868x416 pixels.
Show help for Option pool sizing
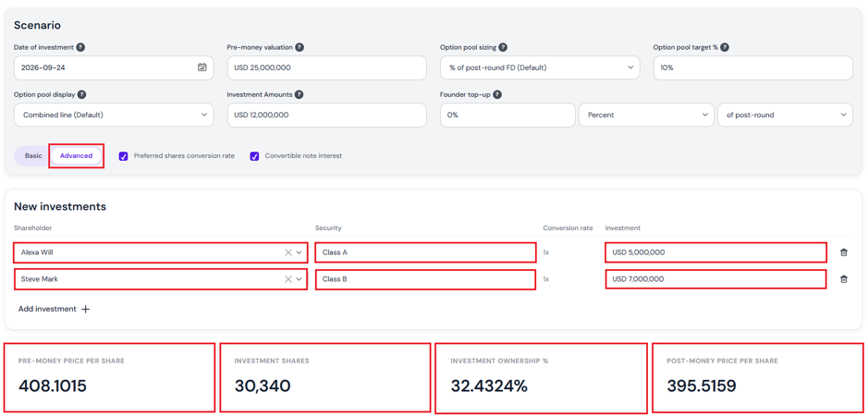504,47
